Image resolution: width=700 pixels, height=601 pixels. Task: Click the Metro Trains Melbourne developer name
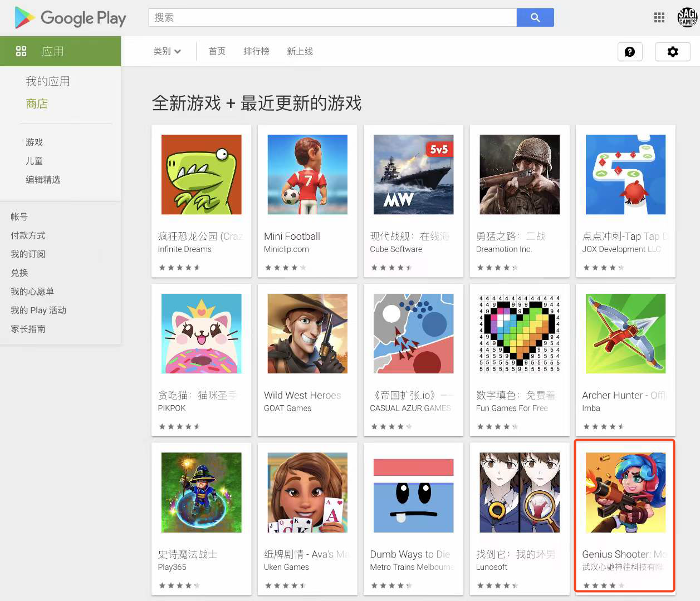pos(412,567)
